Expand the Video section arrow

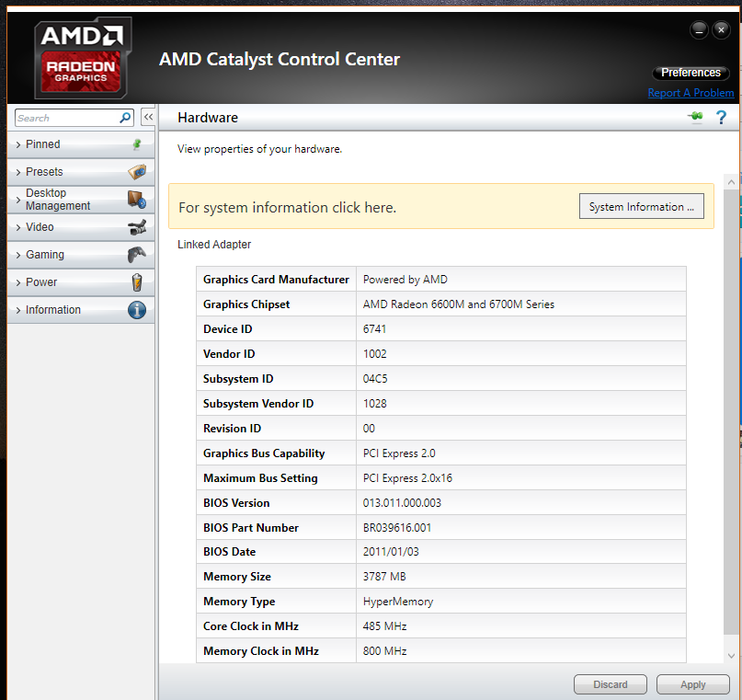click(x=18, y=227)
